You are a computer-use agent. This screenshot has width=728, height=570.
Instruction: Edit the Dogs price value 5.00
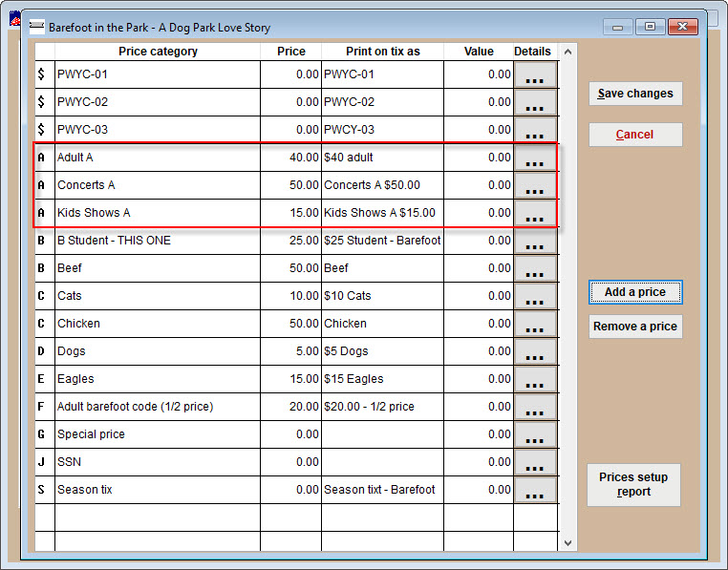point(290,351)
